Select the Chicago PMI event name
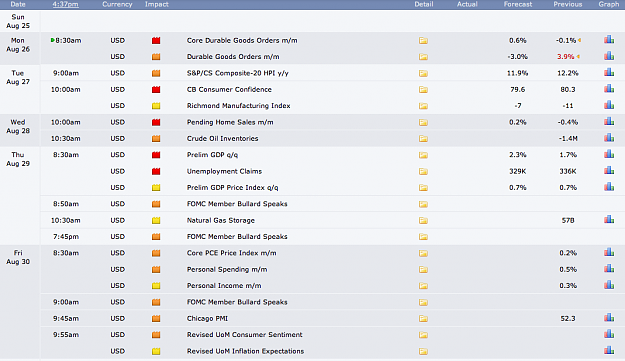 [x=207, y=319]
